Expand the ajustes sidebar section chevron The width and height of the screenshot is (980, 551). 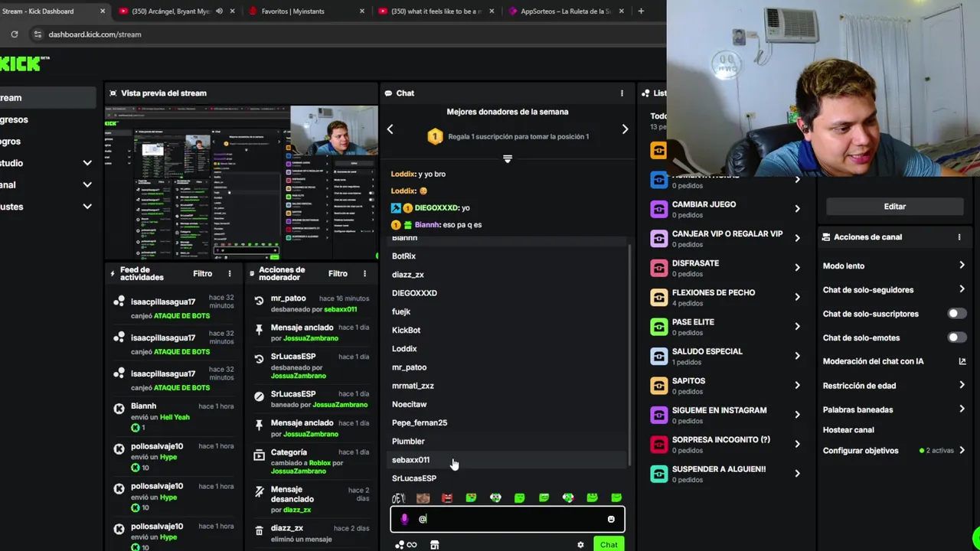[x=87, y=207]
